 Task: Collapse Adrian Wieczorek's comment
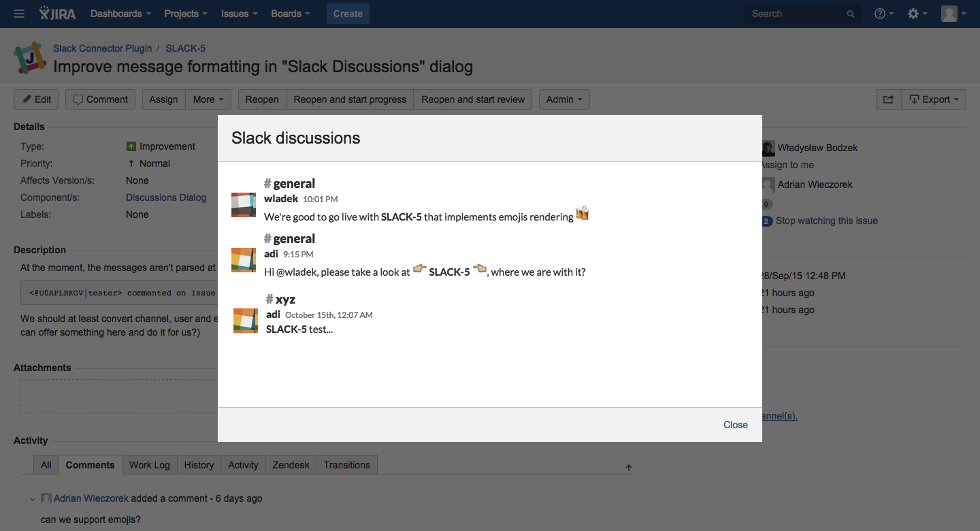33,499
